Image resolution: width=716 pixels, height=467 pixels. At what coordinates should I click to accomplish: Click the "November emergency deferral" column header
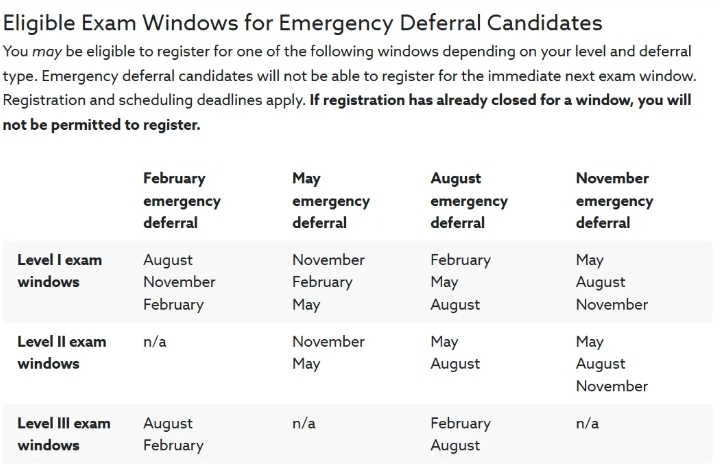(612, 200)
